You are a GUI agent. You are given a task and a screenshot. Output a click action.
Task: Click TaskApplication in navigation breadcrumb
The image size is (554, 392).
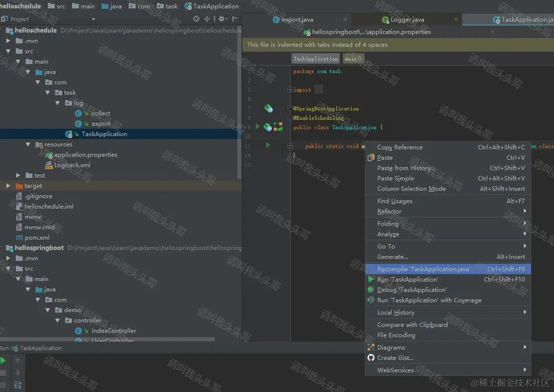(212, 6)
